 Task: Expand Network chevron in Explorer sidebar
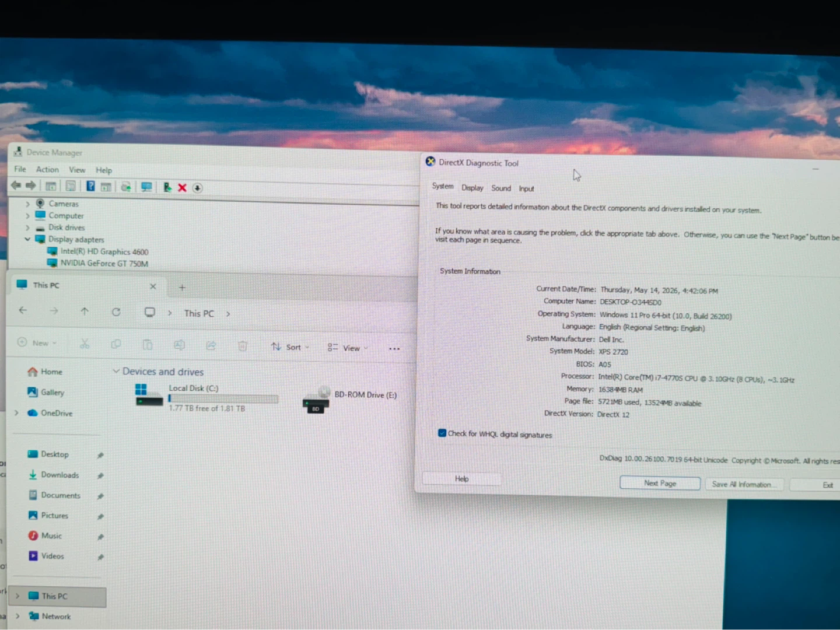tap(17, 616)
